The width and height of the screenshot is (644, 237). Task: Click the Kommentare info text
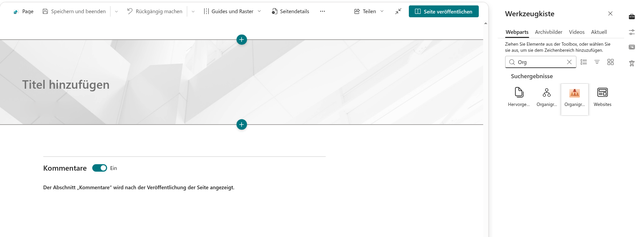click(x=139, y=188)
